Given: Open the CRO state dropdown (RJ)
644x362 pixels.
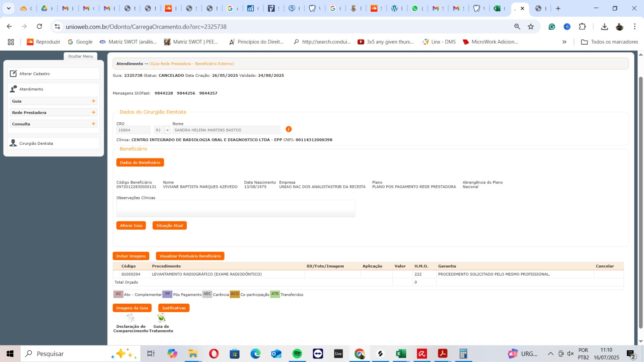Looking at the screenshot, I should (x=167, y=130).
